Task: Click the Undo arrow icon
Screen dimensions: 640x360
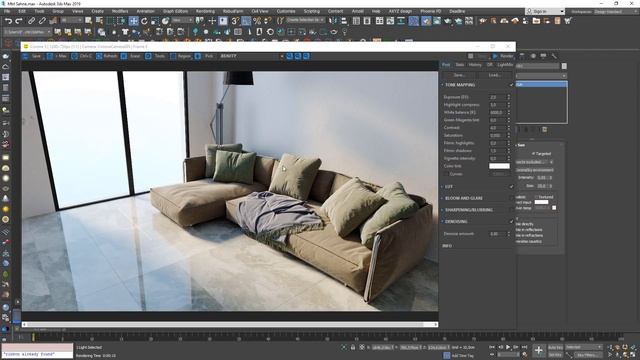Action: (x=8, y=21)
